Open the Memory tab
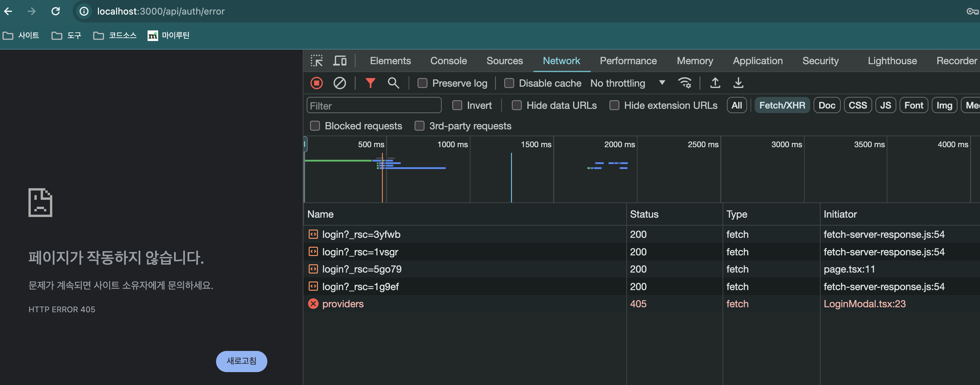The width and height of the screenshot is (980, 385). pos(695,61)
